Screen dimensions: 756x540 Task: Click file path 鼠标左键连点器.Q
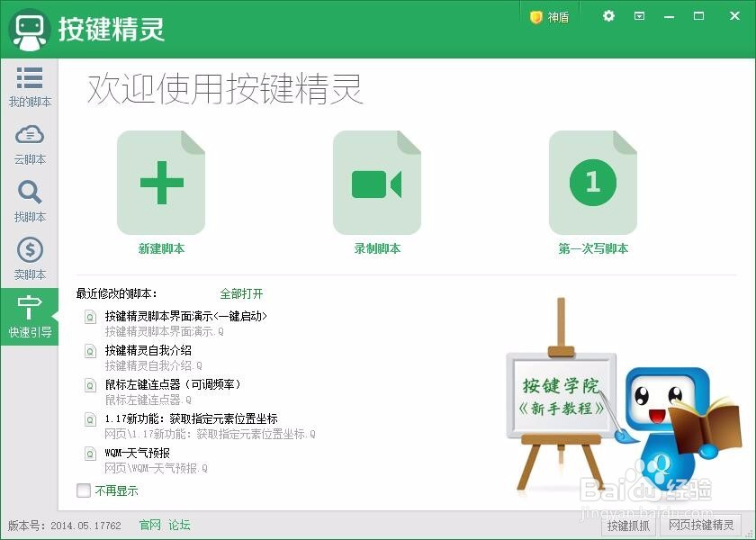tap(148, 400)
